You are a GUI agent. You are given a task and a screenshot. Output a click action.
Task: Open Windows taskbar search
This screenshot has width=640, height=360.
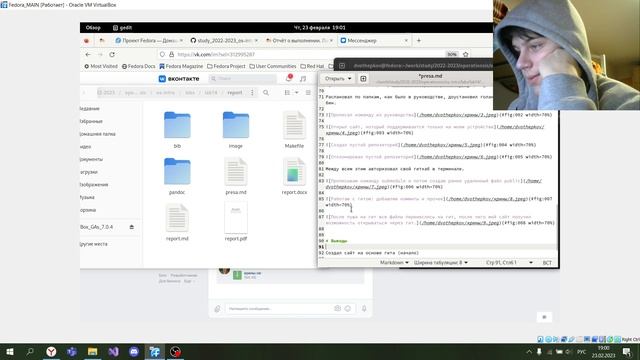pos(30,351)
